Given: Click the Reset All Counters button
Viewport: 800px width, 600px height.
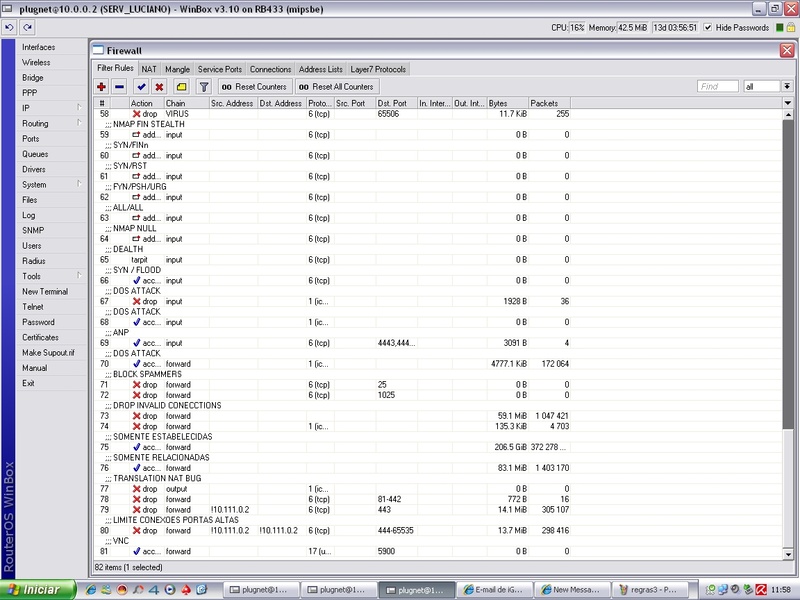Looking at the screenshot, I should click(337, 87).
